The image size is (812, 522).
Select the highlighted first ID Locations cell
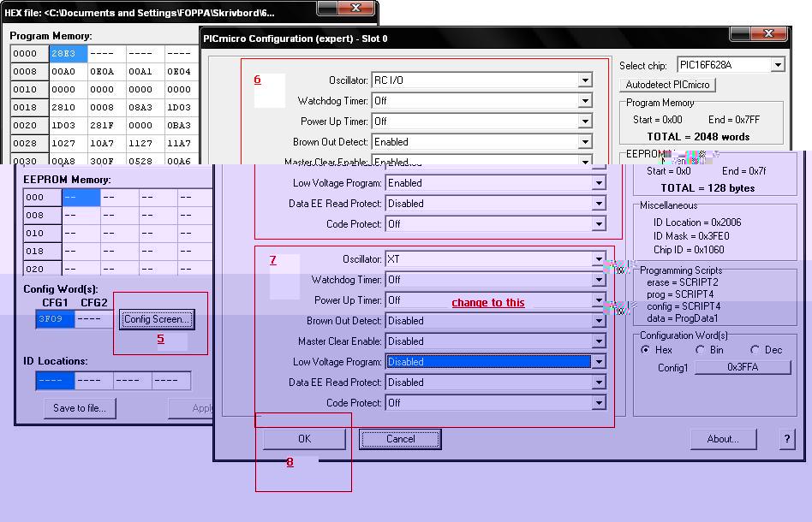pyautogui.click(x=56, y=381)
